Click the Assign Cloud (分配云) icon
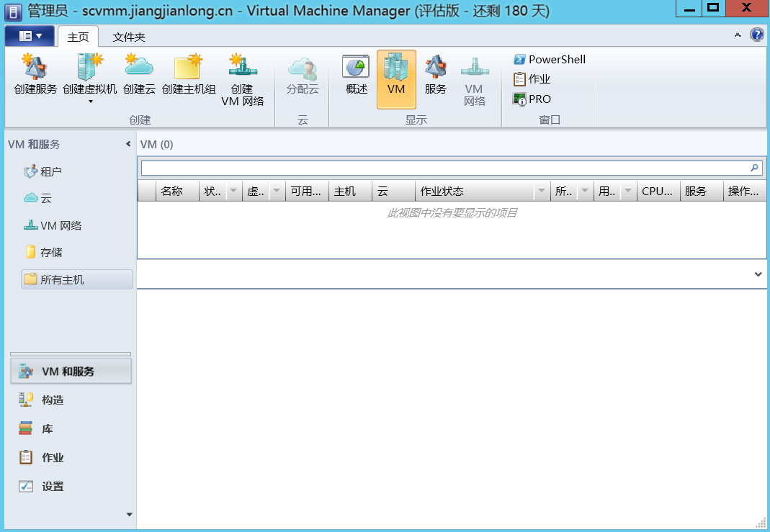 [x=303, y=74]
